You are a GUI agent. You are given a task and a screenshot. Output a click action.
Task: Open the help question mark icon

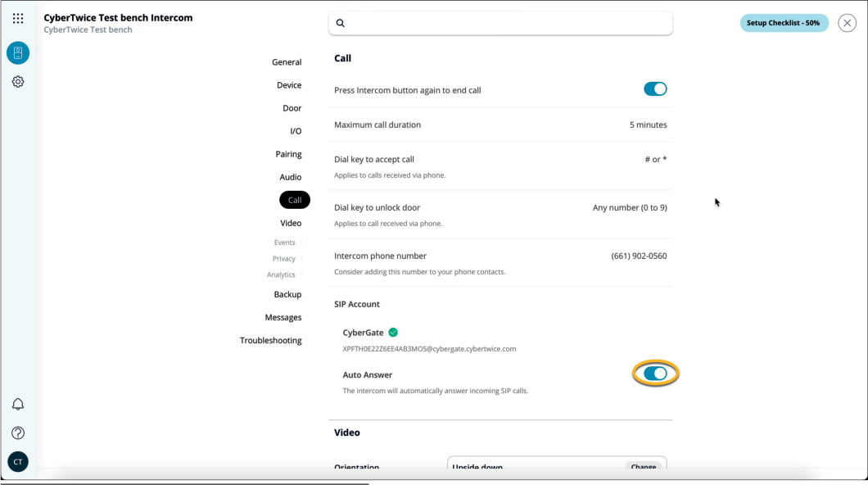click(x=17, y=433)
